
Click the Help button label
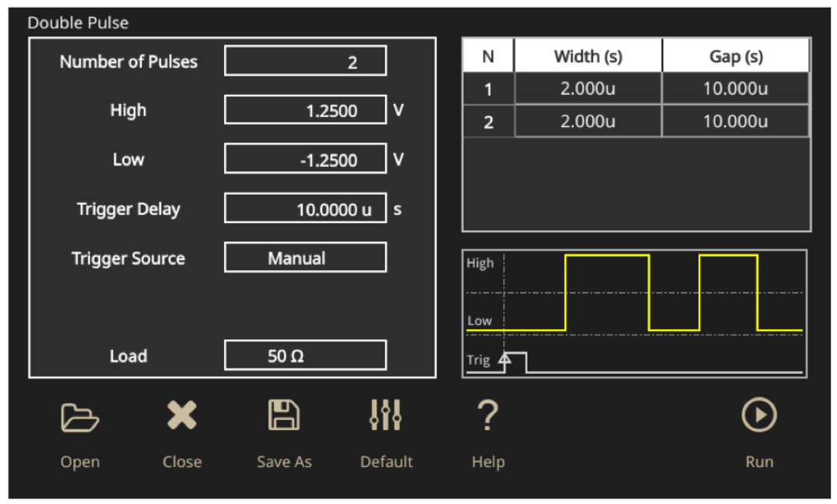488,462
